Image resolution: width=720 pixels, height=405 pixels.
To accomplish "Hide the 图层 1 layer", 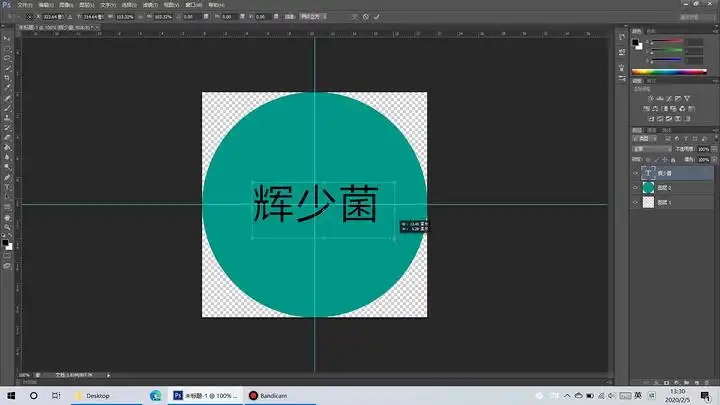I will coord(636,202).
